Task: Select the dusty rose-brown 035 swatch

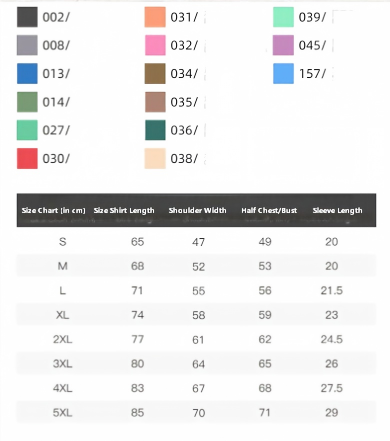Action: (155, 102)
